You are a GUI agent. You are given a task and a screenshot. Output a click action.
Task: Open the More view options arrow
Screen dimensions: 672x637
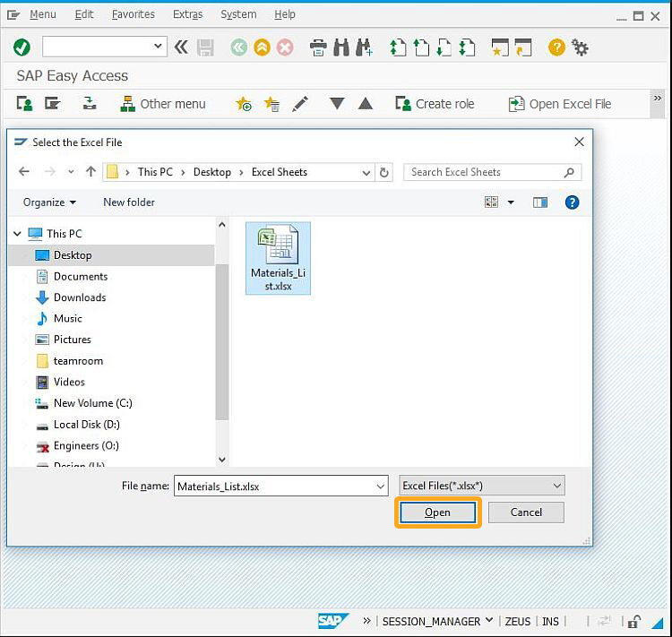[511, 202]
